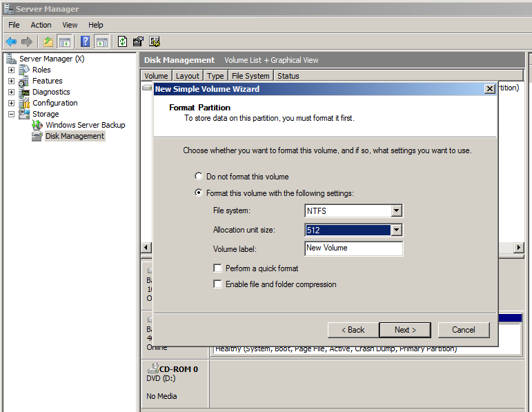
Task: Click the File System column header
Action: tap(250, 76)
